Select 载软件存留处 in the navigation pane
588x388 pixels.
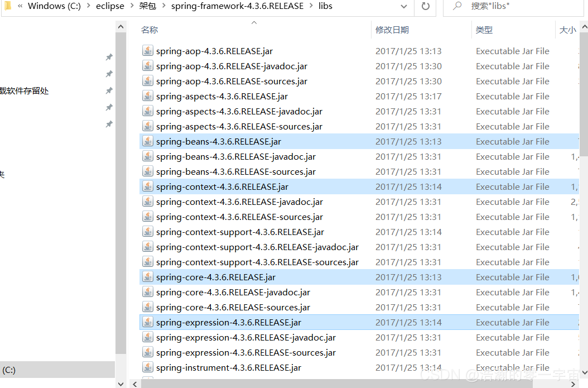25,91
